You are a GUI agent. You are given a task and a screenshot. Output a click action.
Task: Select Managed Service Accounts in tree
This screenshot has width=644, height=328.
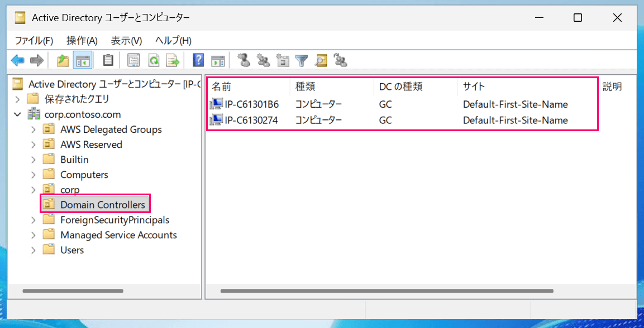click(119, 235)
